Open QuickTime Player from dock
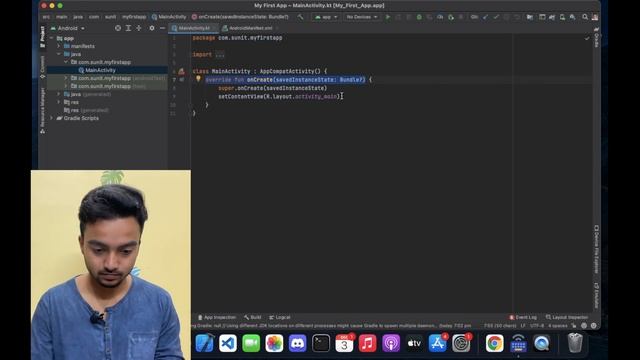The image size is (640, 360). tap(542, 343)
